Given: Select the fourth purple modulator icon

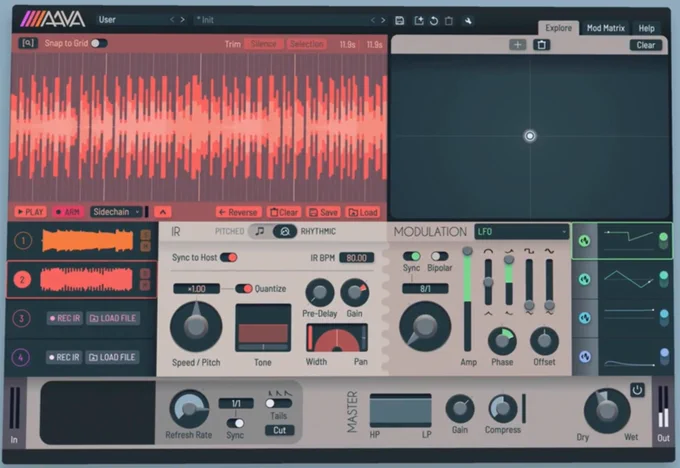Looking at the screenshot, I should pyautogui.click(x=585, y=357).
